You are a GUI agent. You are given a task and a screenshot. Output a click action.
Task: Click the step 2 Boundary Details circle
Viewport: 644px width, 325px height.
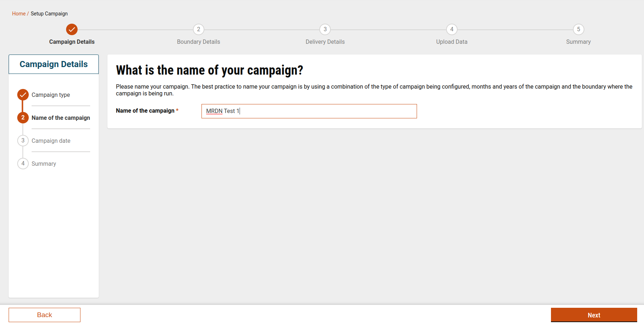[199, 29]
